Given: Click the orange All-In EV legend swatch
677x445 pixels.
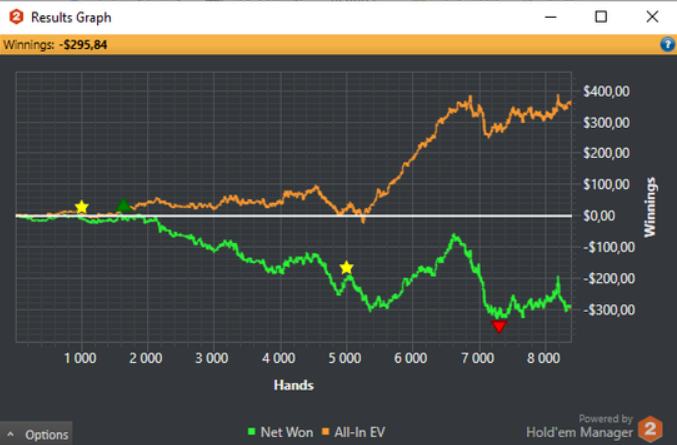Looking at the screenshot, I should pos(326,431).
